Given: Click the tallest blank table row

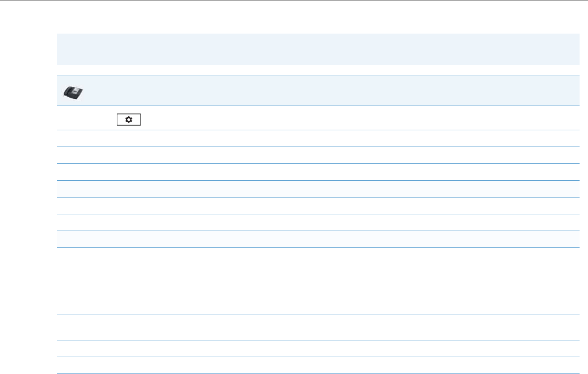Looking at the screenshot, I should point(315,281).
